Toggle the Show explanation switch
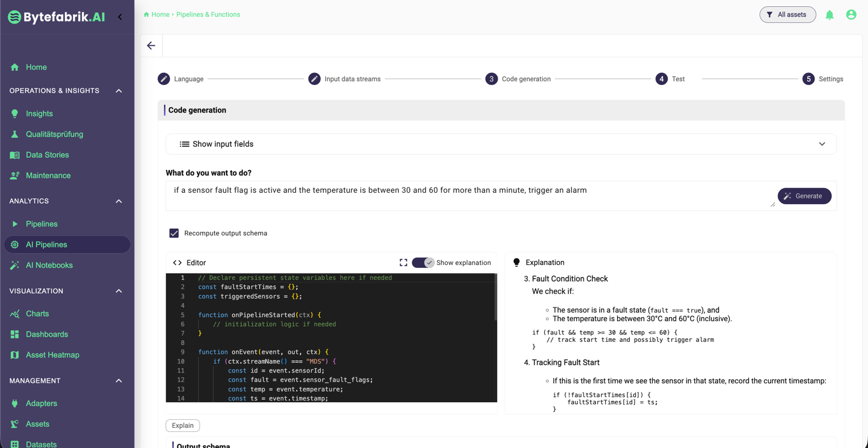Screen dimensions: 868x448 [x=423, y=263]
